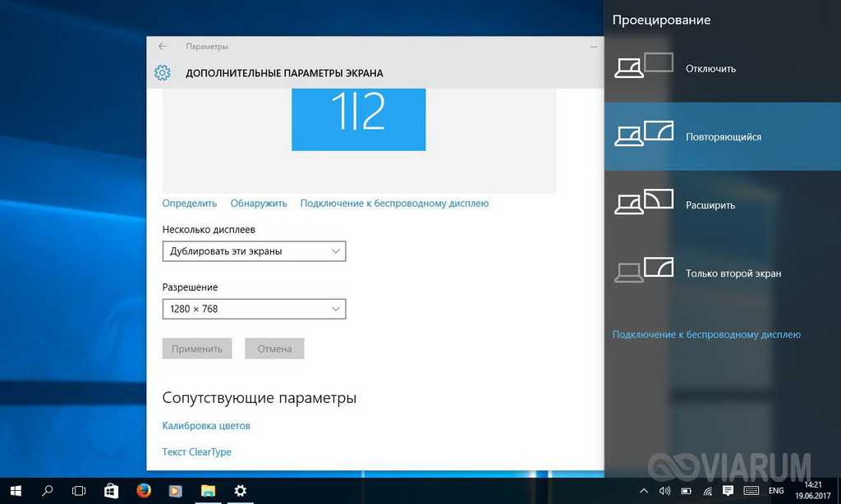Select Отключить projection mode
The height and width of the screenshot is (504, 841).
[710, 69]
